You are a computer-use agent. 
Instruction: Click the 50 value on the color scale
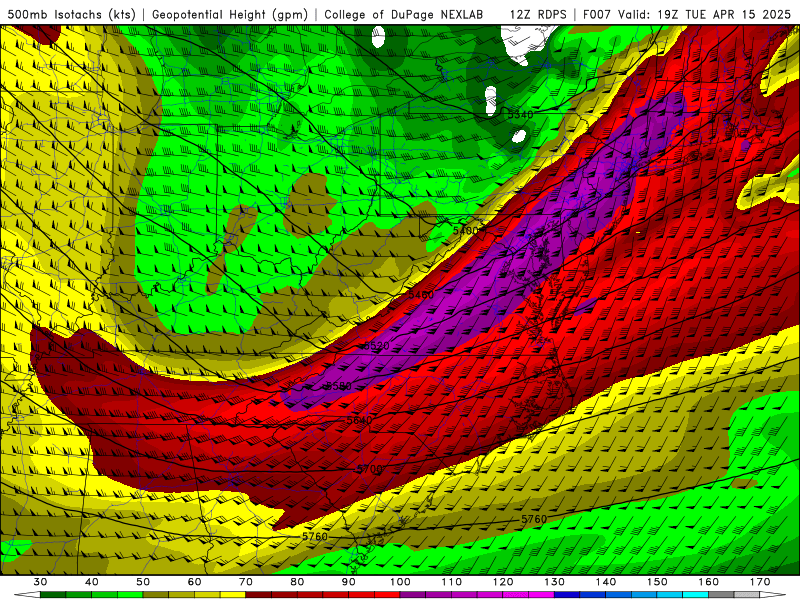(x=143, y=582)
